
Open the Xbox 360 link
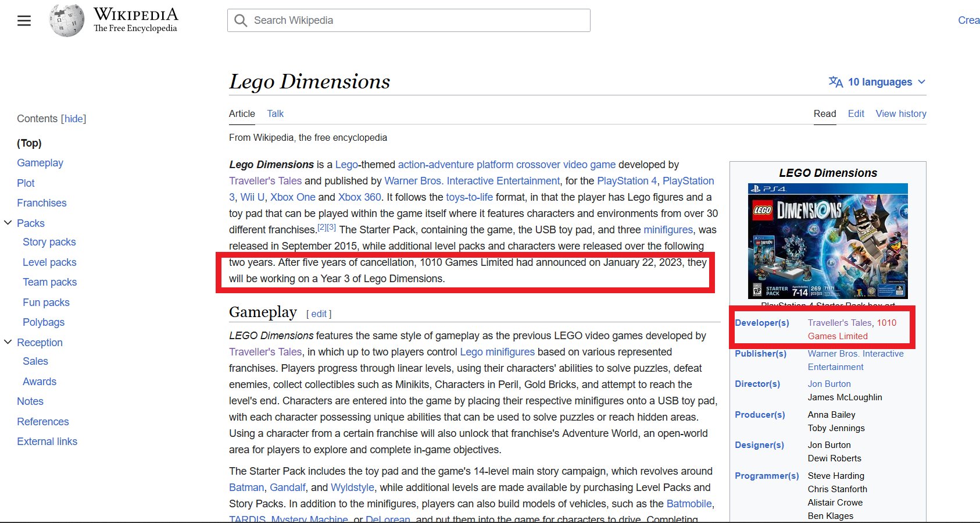pyautogui.click(x=360, y=197)
